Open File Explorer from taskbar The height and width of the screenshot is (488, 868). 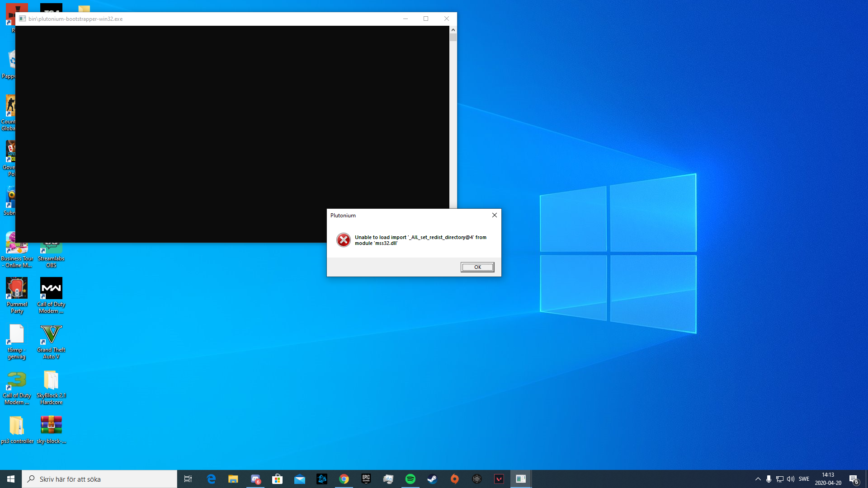[233, 479]
